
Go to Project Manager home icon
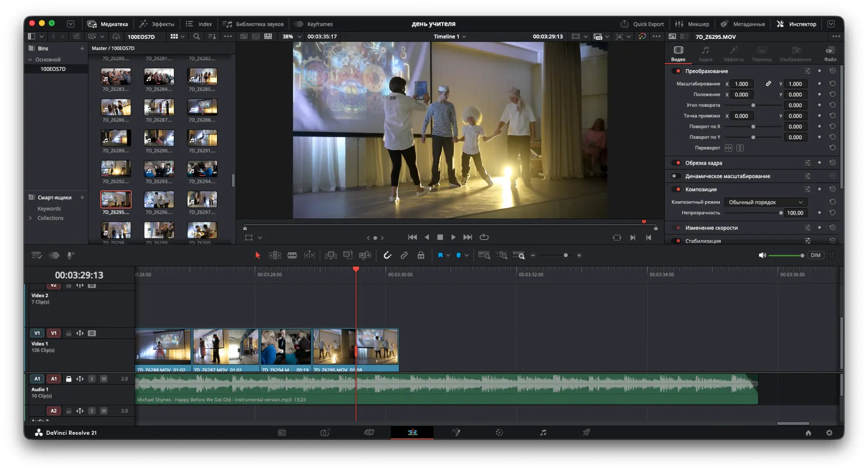[x=808, y=433]
